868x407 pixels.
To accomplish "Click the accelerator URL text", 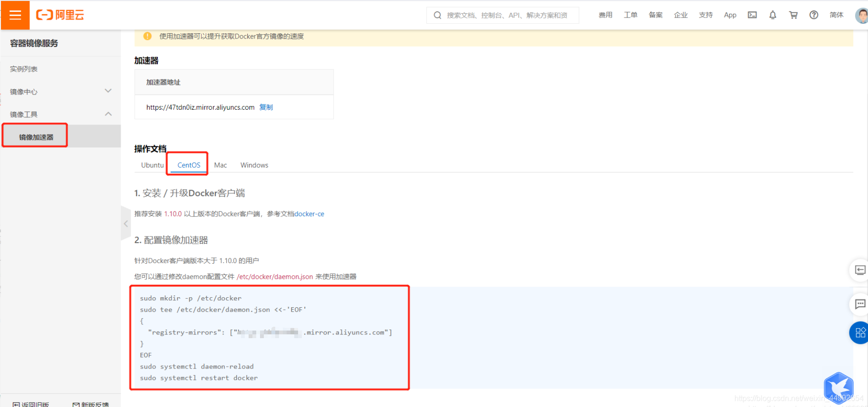I will pyautogui.click(x=200, y=107).
